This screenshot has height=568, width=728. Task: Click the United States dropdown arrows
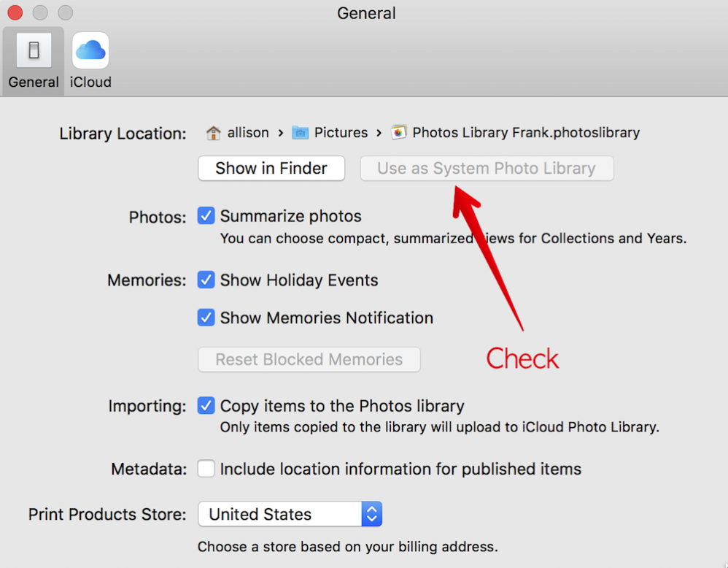[372, 514]
